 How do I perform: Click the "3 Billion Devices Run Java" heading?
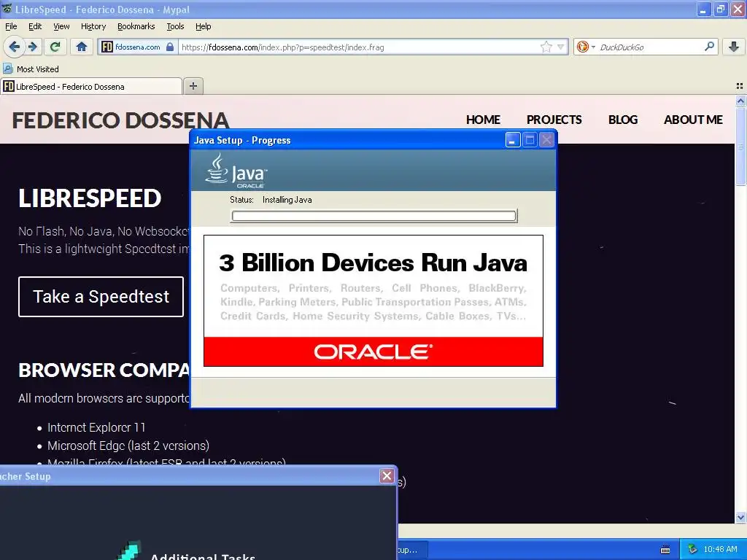(373, 262)
